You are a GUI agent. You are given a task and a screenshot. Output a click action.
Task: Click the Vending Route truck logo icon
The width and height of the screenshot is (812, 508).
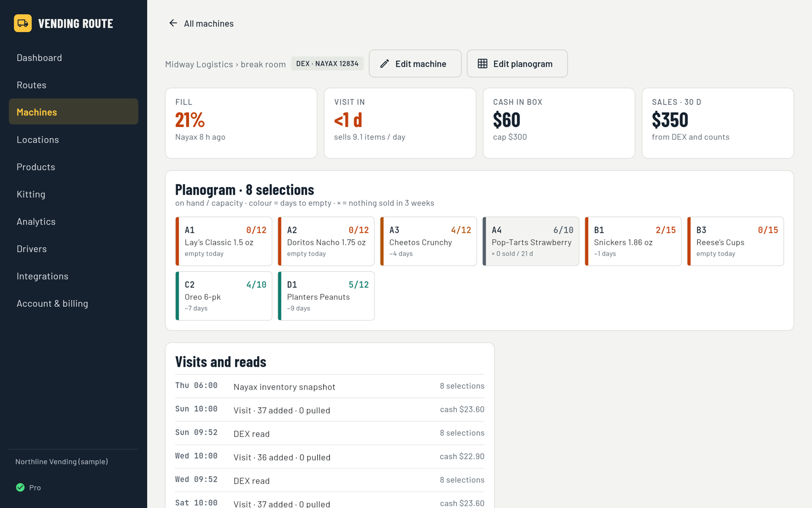click(x=23, y=23)
